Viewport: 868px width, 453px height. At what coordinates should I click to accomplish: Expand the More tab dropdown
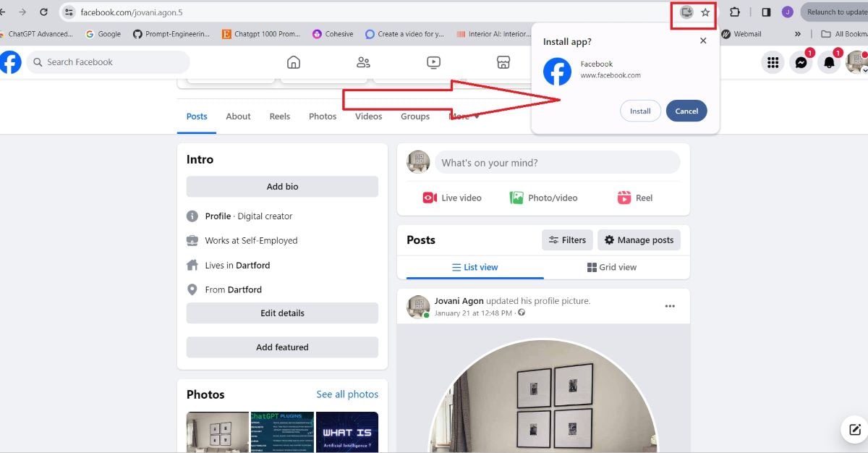[463, 115]
